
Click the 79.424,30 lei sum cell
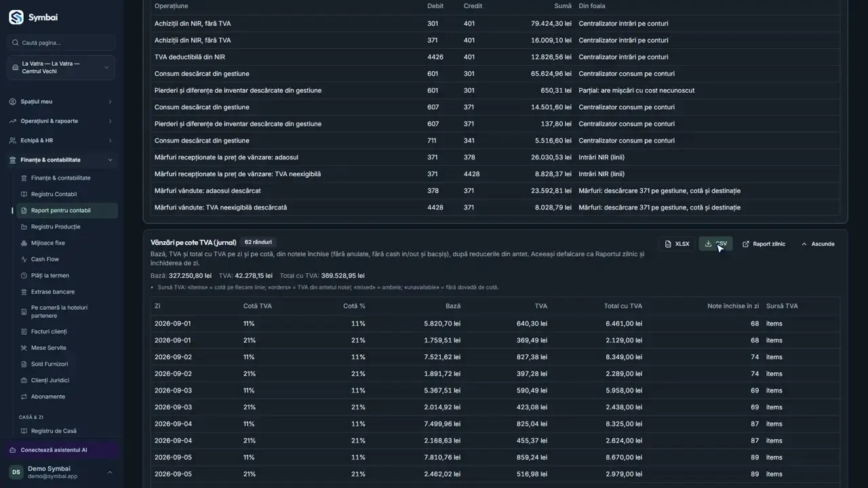(551, 24)
